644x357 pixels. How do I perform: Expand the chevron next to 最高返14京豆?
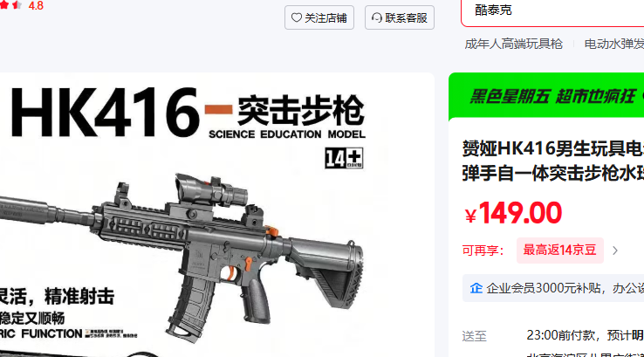coord(615,251)
